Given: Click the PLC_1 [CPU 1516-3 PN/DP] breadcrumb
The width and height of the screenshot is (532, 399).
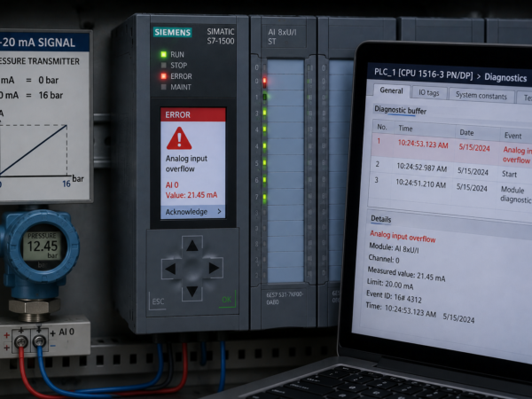Looking at the screenshot, I should [424, 74].
